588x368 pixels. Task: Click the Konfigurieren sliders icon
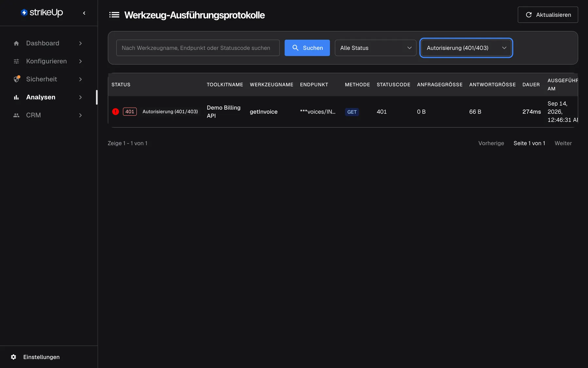point(16,61)
